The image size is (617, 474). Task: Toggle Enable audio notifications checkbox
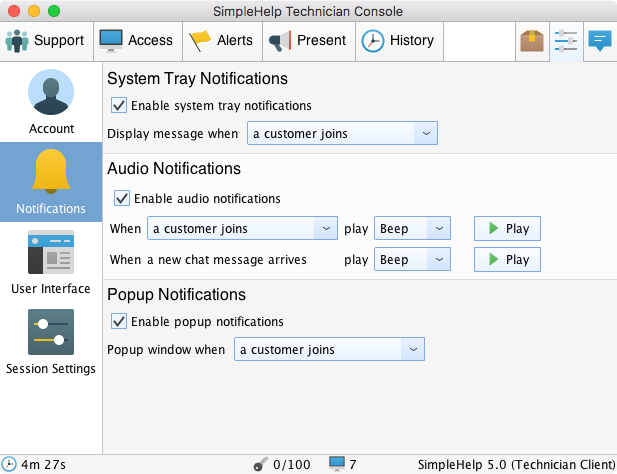(122, 198)
